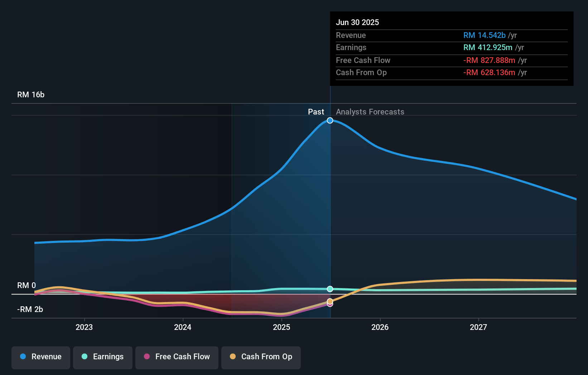The image size is (588, 375).
Task: Select the orange Cash From Op marker
Action: (330, 302)
